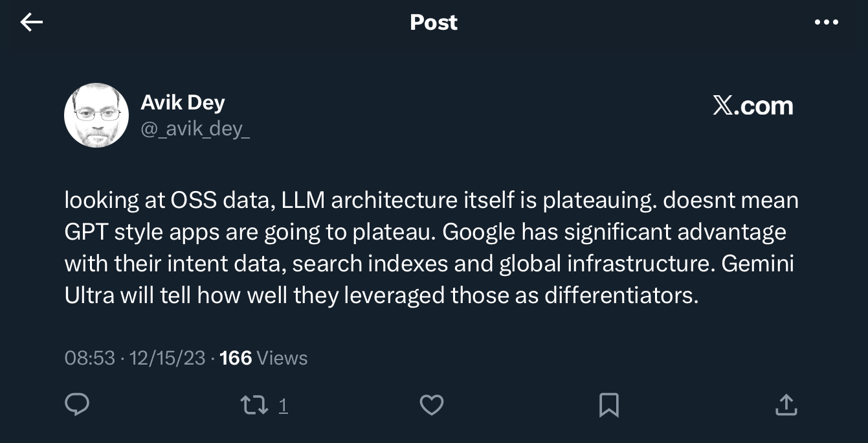Open Avik Dey's profile picture
Viewport: 868px width, 443px height.
tap(96, 115)
